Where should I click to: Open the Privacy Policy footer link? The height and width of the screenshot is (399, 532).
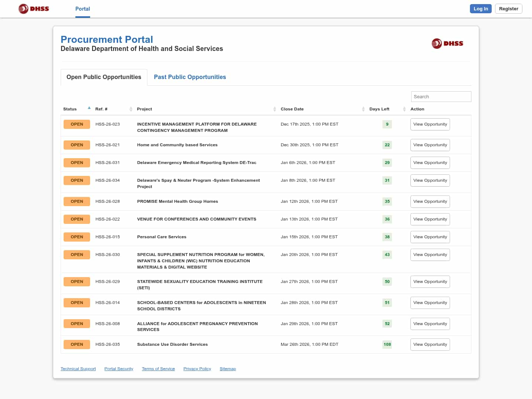coord(197,369)
